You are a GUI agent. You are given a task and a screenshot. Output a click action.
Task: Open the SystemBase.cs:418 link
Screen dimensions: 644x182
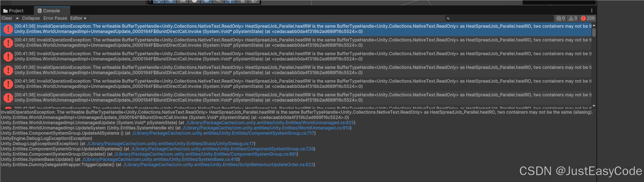pyautogui.click(x=160, y=159)
